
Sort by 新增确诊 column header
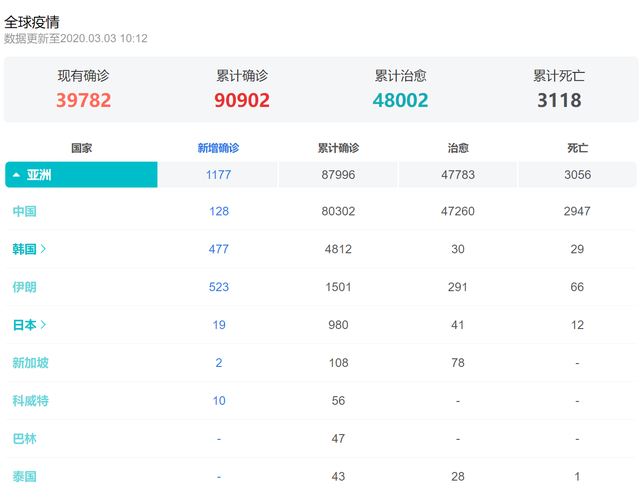click(218, 148)
